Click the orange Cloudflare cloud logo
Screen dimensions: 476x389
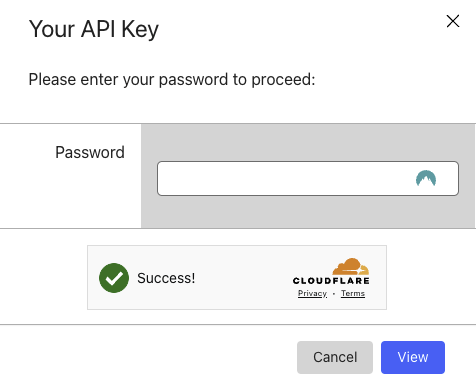click(x=351, y=266)
